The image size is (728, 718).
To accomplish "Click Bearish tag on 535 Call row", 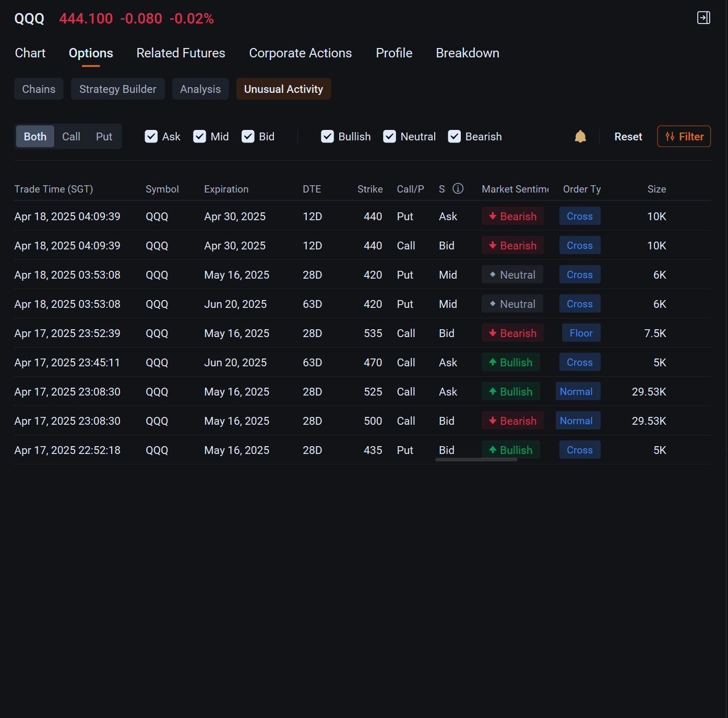I will pos(512,333).
